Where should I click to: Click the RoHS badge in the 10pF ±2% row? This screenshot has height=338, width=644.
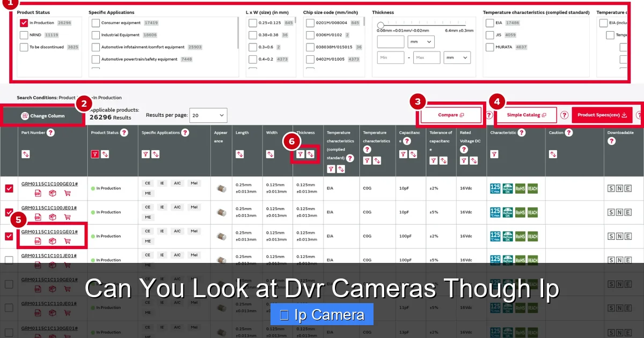point(520,188)
